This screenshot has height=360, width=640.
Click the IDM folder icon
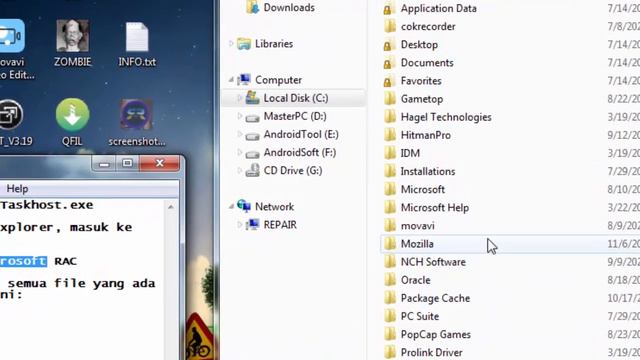pos(390,153)
